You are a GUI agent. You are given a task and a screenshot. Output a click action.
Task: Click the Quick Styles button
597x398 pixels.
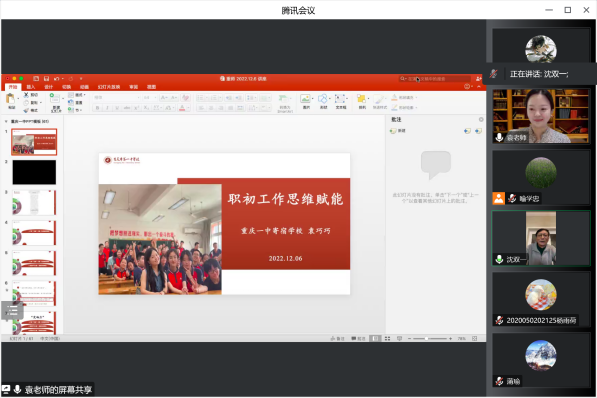point(379,101)
